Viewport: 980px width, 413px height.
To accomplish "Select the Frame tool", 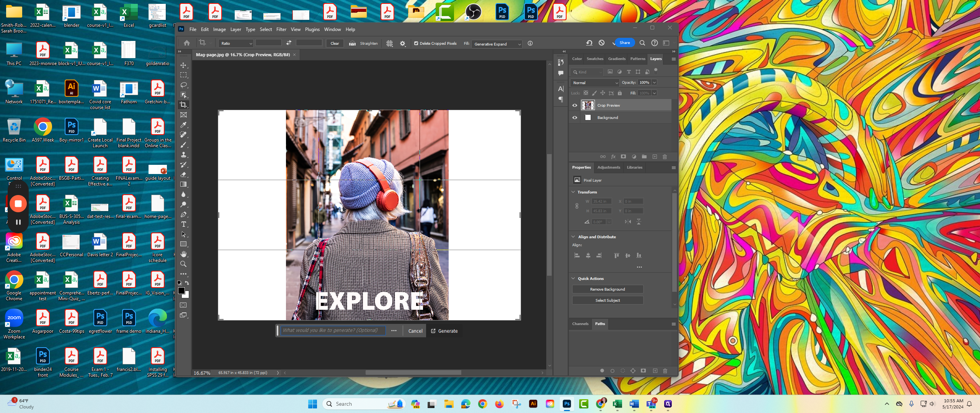I will tap(183, 115).
